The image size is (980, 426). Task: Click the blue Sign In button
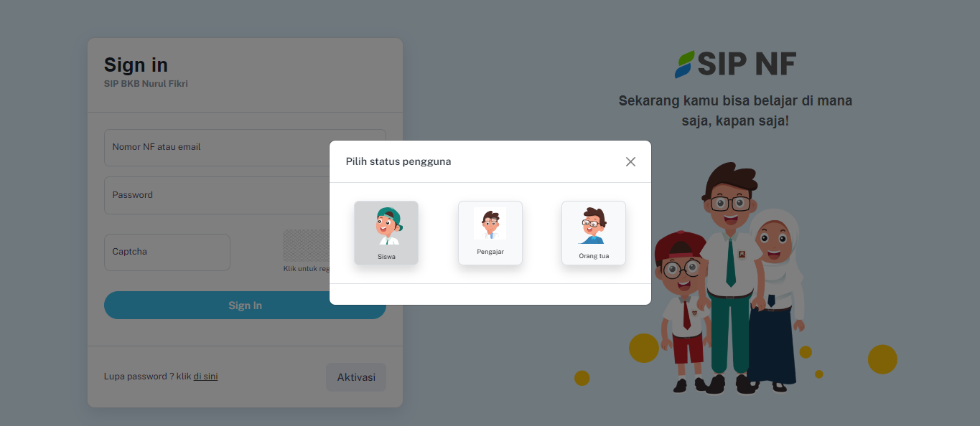[x=245, y=306]
